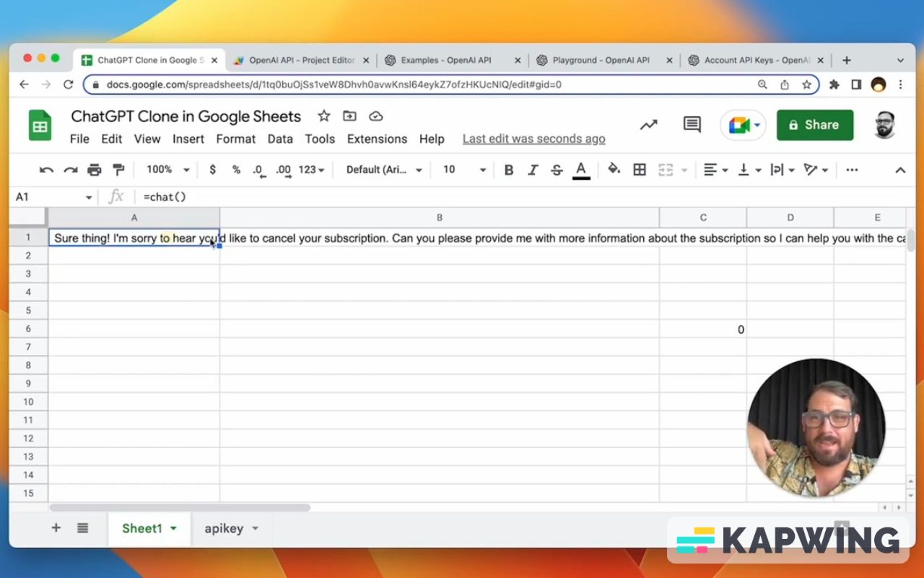Image resolution: width=924 pixels, height=578 pixels.
Task: Switch to the OpenAI API - Project Editor tab
Action: pyautogui.click(x=301, y=61)
